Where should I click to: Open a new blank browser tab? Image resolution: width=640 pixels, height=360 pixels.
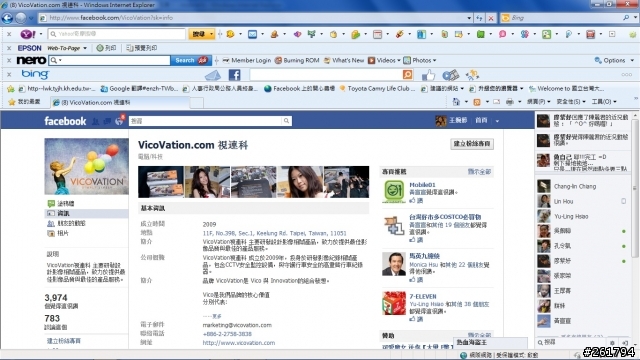pos(197,103)
